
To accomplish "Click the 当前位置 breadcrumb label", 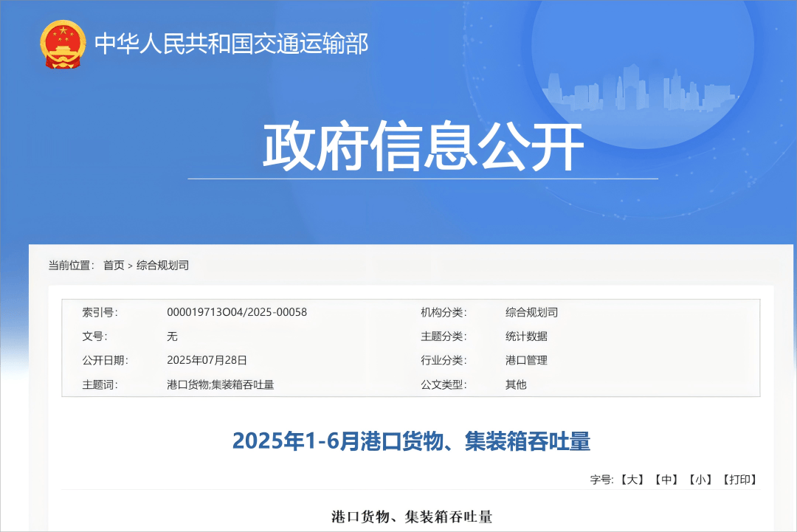I will 71,265.
